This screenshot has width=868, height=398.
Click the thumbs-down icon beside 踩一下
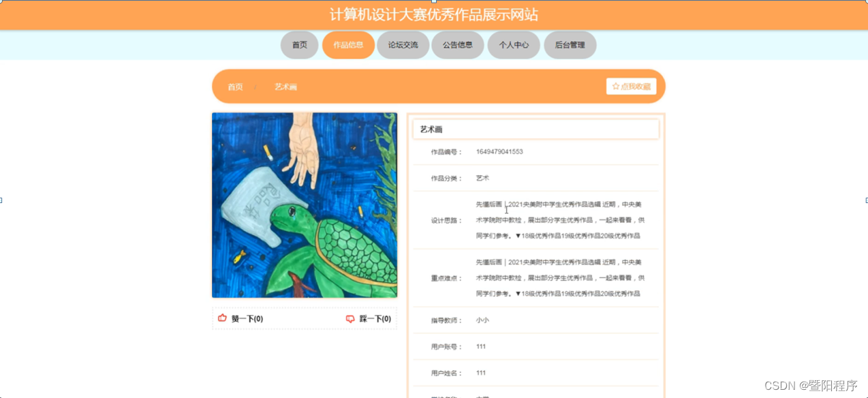click(350, 319)
